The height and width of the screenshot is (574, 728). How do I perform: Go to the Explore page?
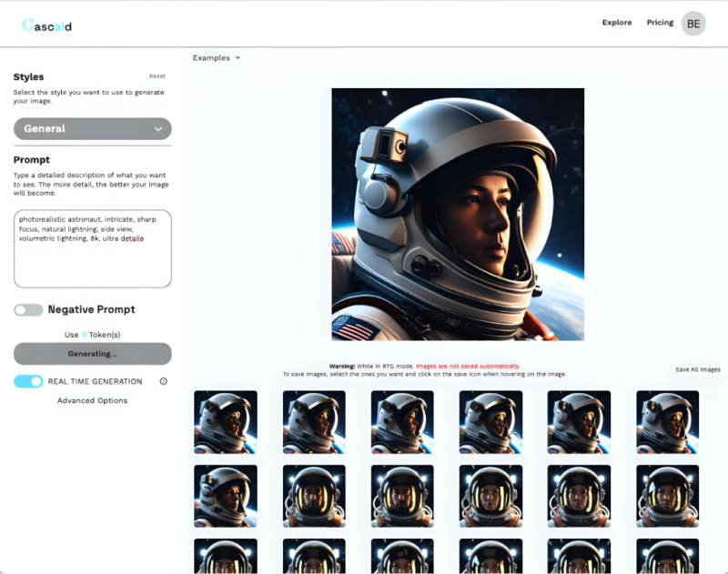pos(616,23)
